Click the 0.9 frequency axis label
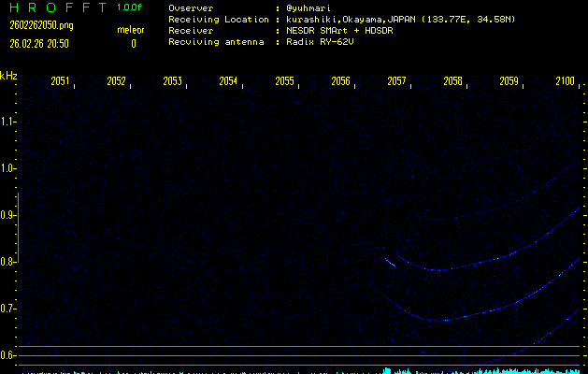588x374 pixels. [x=8, y=215]
